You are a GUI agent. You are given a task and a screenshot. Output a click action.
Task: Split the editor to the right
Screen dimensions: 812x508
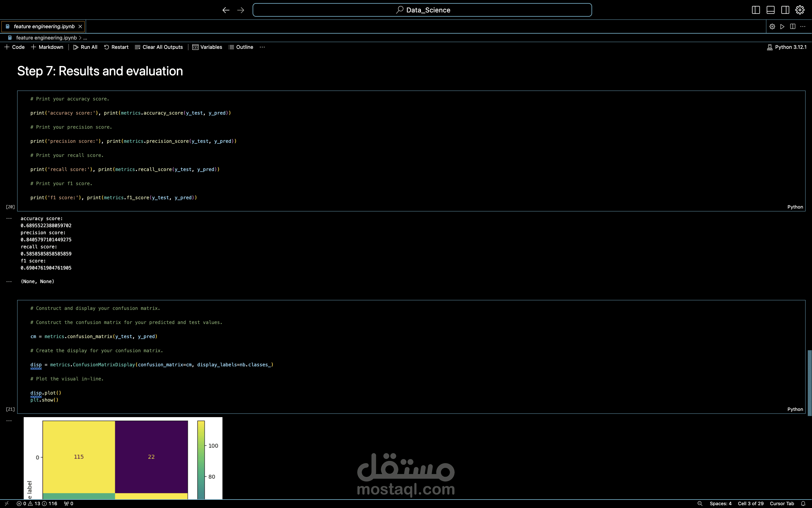(x=793, y=26)
